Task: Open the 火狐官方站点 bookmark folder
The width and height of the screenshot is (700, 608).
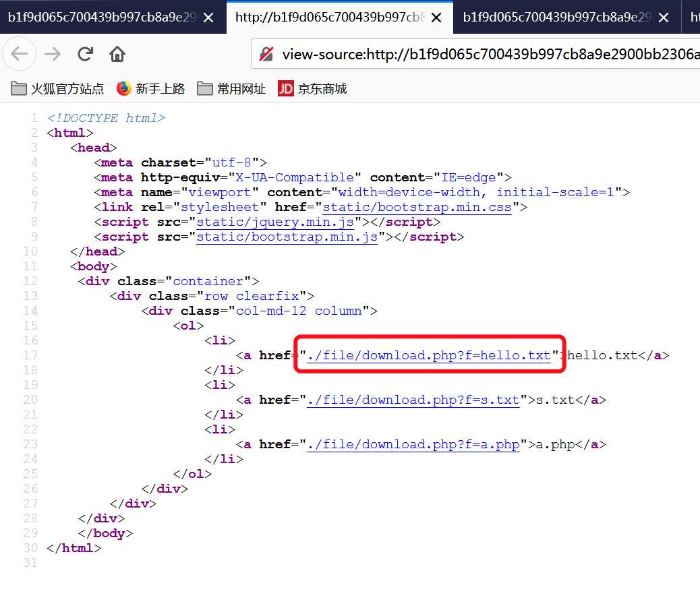Action: point(57,89)
